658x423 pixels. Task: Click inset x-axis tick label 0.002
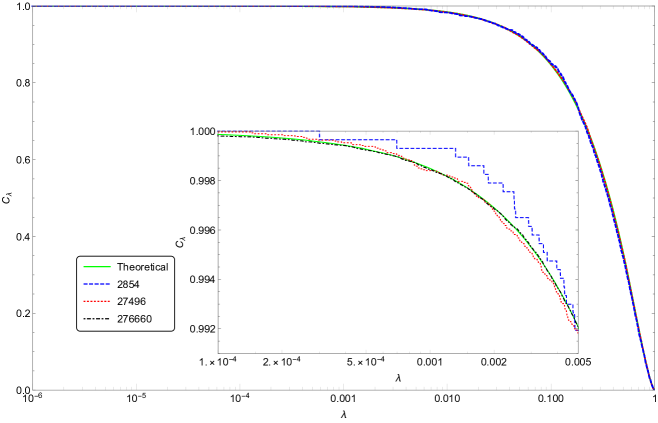494,362
